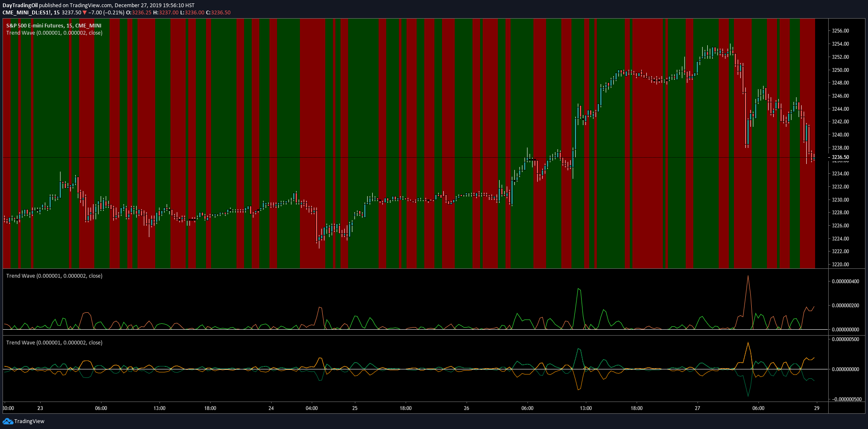Screen dimensions: 868x429
Task: Click the 3240.00 price axis label
Action: click(x=840, y=135)
